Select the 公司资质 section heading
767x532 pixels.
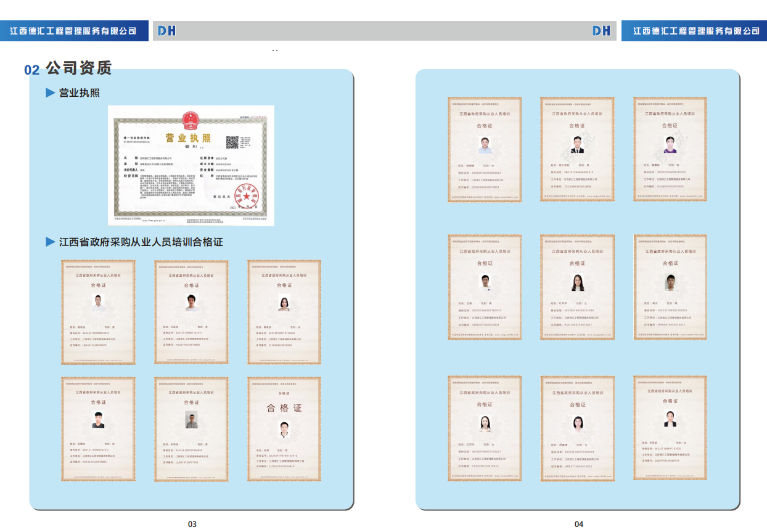pos(78,68)
